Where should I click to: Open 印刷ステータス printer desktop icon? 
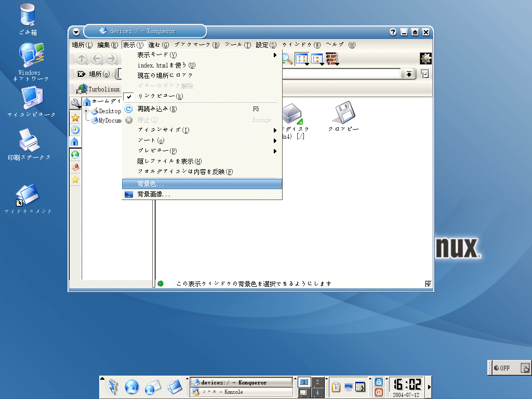(x=29, y=144)
